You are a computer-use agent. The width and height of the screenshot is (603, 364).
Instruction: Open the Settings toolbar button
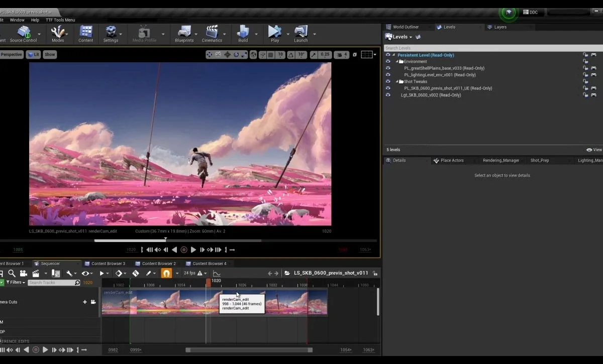[111, 34]
